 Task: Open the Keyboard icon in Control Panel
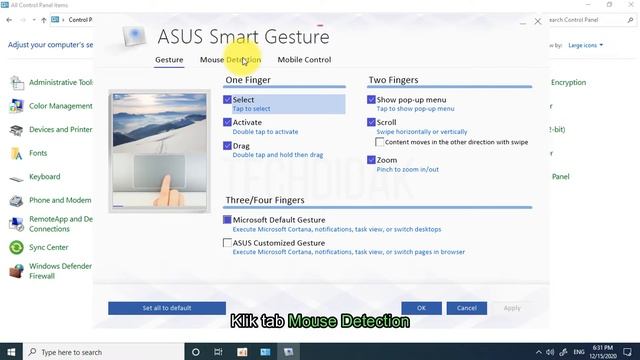[16, 178]
